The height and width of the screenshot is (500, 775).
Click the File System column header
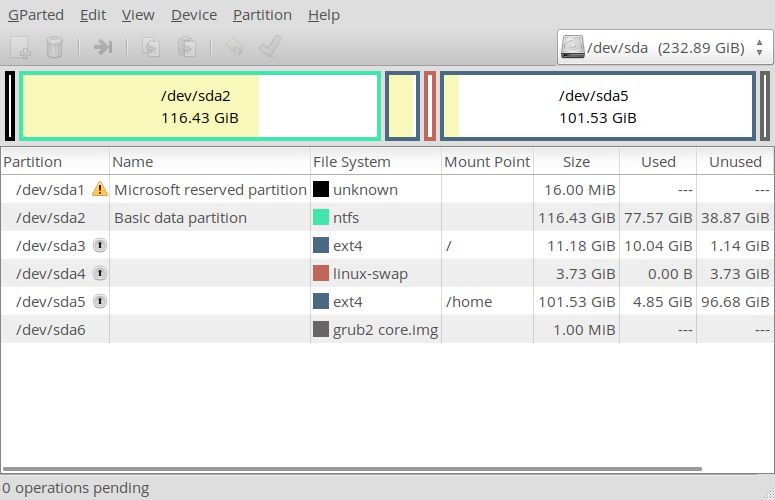click(376, 162)
